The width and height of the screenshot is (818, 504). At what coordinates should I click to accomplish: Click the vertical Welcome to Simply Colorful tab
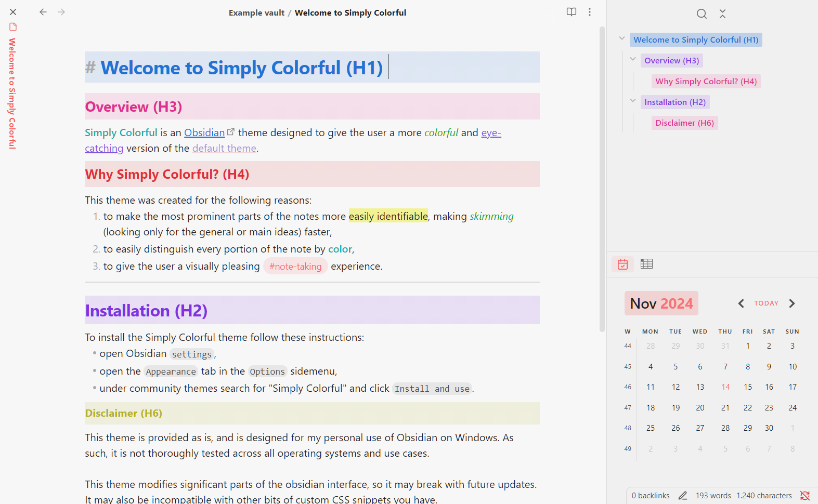coord(12,94)
